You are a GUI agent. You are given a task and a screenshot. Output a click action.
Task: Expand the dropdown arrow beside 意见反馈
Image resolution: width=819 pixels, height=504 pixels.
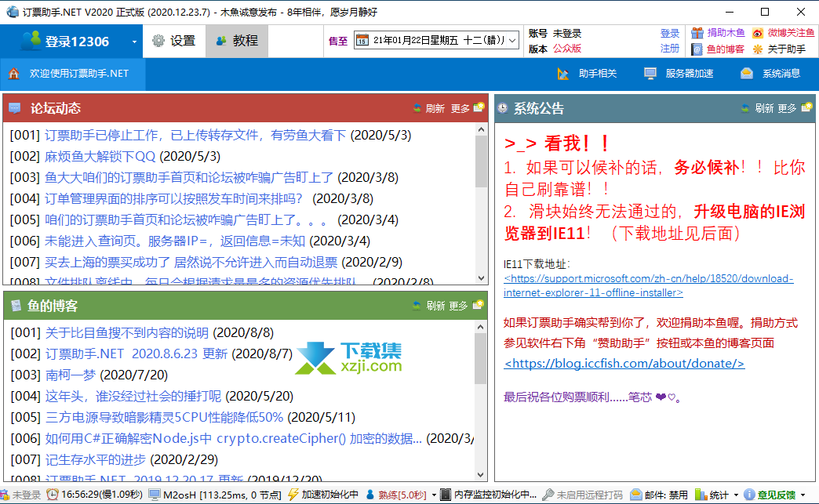click(803, 495)
